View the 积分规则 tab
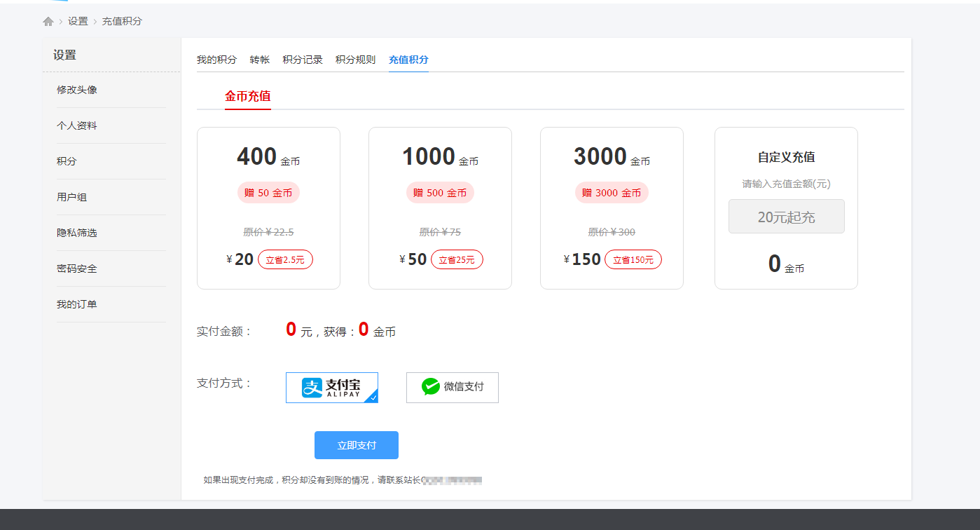The image size is (980, 530). 355,60
